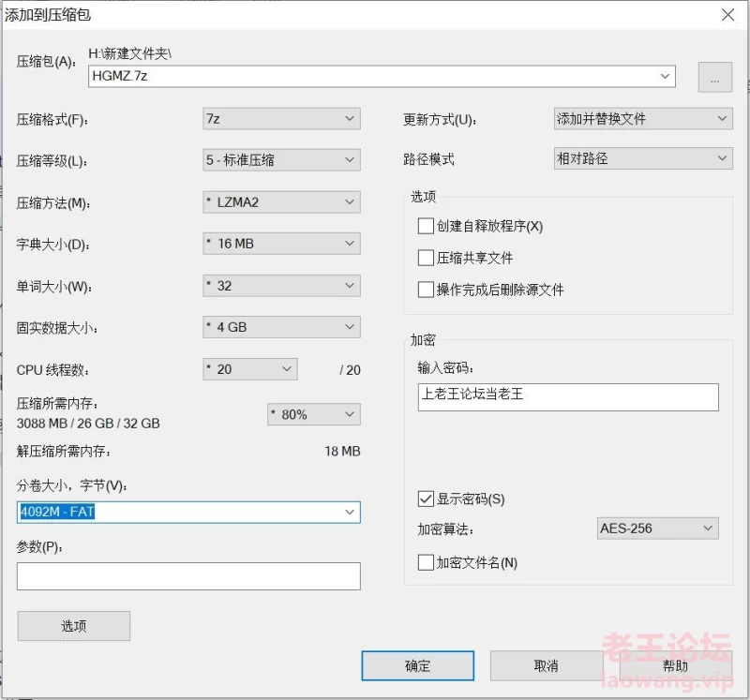
Task: Click the 参数(P) input field
Action: (188, 576)
